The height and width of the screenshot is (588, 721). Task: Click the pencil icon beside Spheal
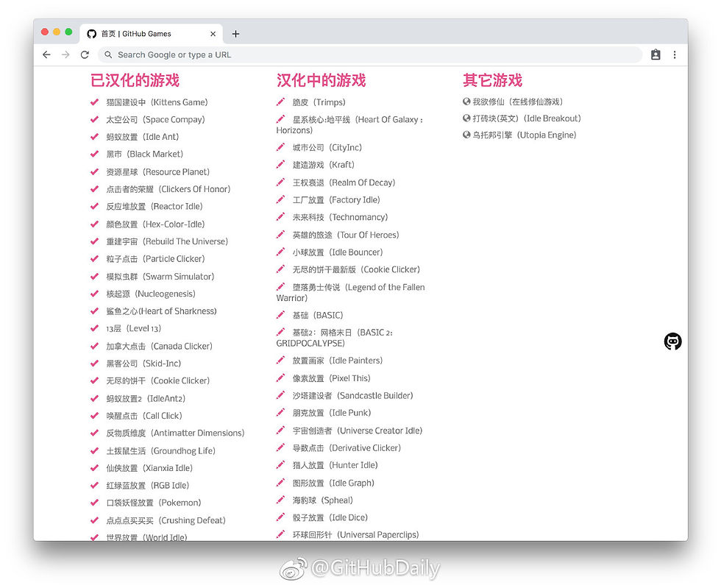(280, 500)
